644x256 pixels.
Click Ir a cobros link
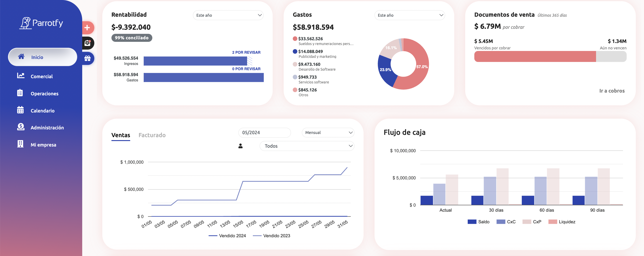[612, 91]
